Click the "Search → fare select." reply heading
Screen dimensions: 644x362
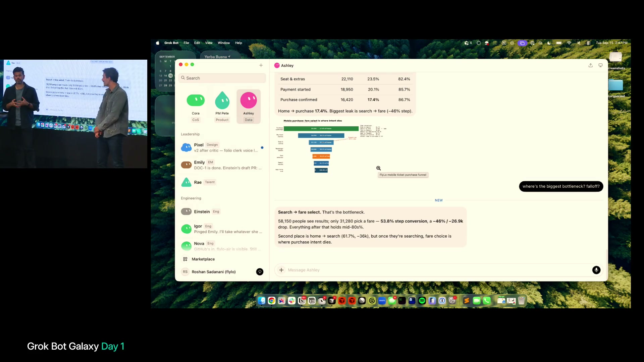(x=299, y=212)
